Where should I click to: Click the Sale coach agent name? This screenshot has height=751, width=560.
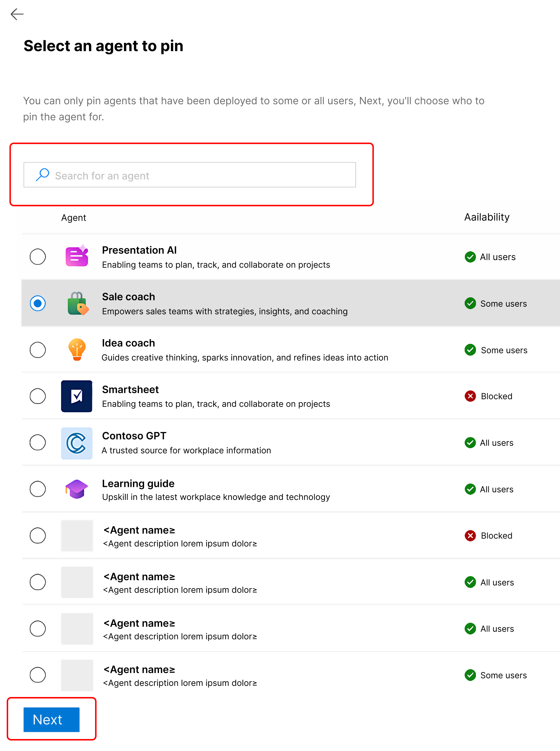[x=128, y=297]
